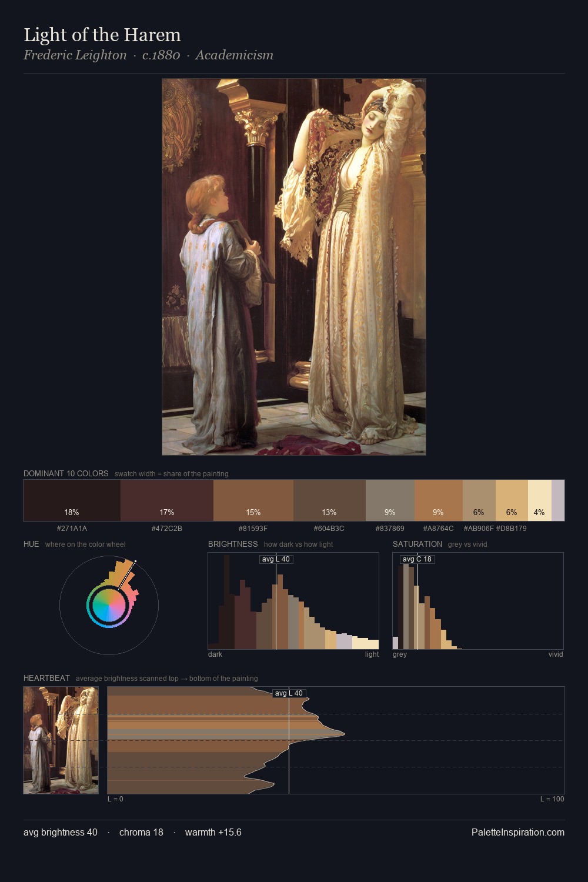Image resolution: width=588 pixels, height=882 pixels.
Task: Click the 'SATURATION' section heading
Action: point(417,544)
